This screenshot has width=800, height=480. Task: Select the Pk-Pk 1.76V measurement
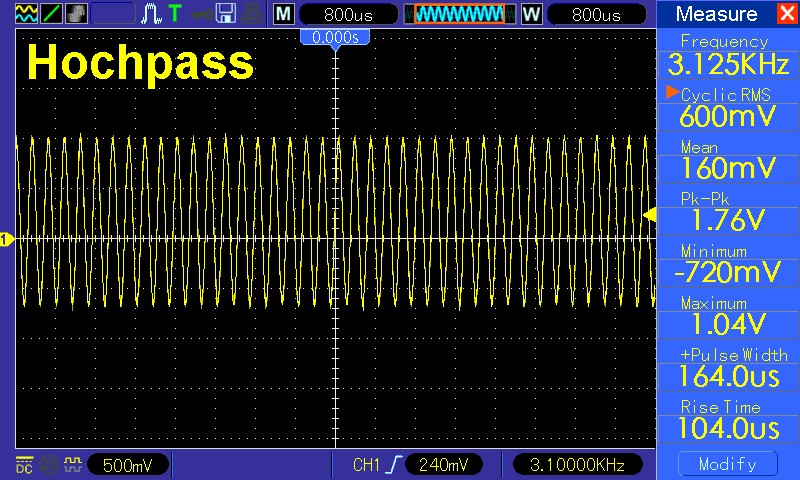pos(728,212)
